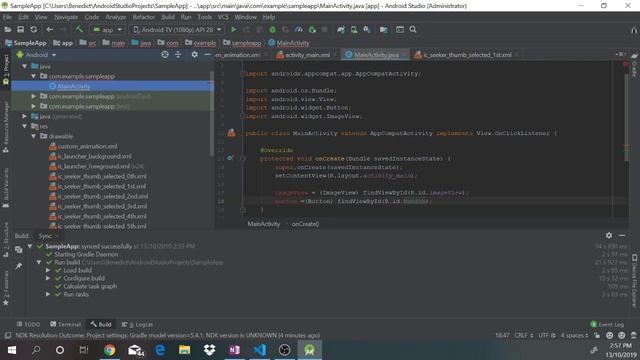Build project with the hammer icon

pos(79,30)
